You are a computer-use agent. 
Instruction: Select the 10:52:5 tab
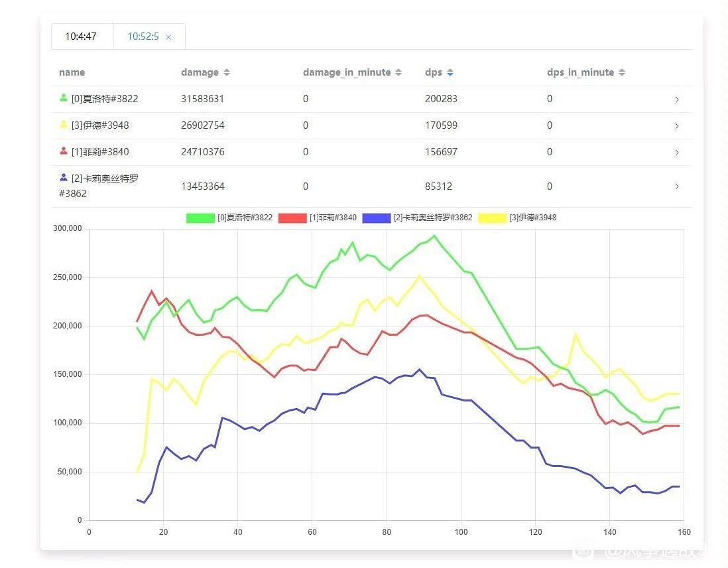(143, 36)
